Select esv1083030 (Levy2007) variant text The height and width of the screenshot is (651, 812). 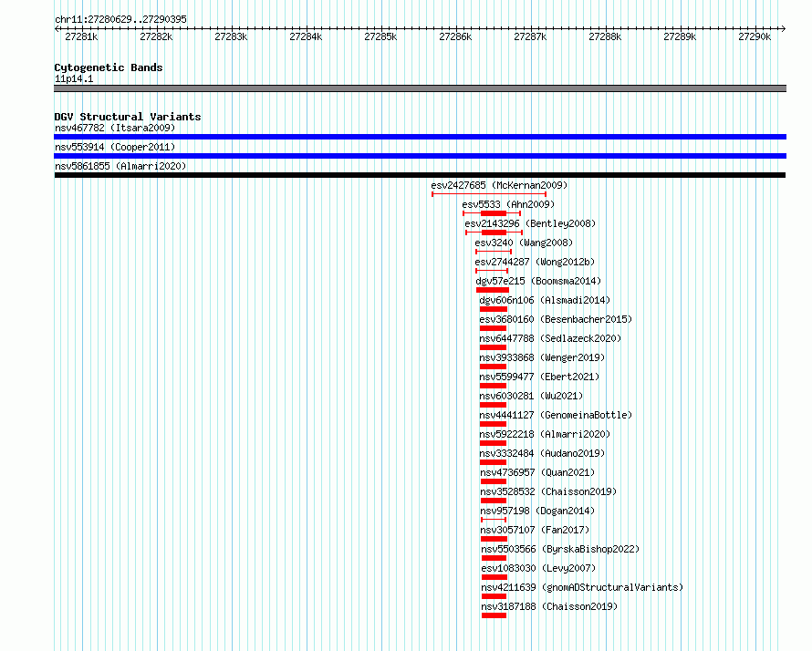coord(538,568)
